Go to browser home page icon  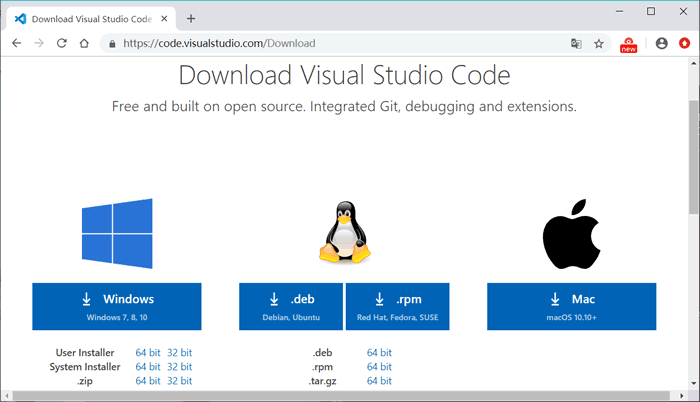[x=84, y=43]
